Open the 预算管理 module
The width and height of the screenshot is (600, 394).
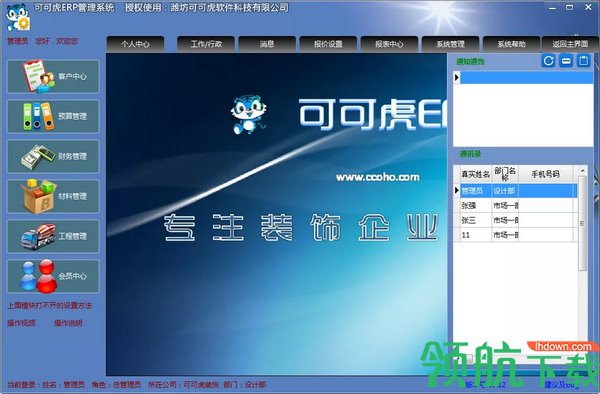(53, 116)
